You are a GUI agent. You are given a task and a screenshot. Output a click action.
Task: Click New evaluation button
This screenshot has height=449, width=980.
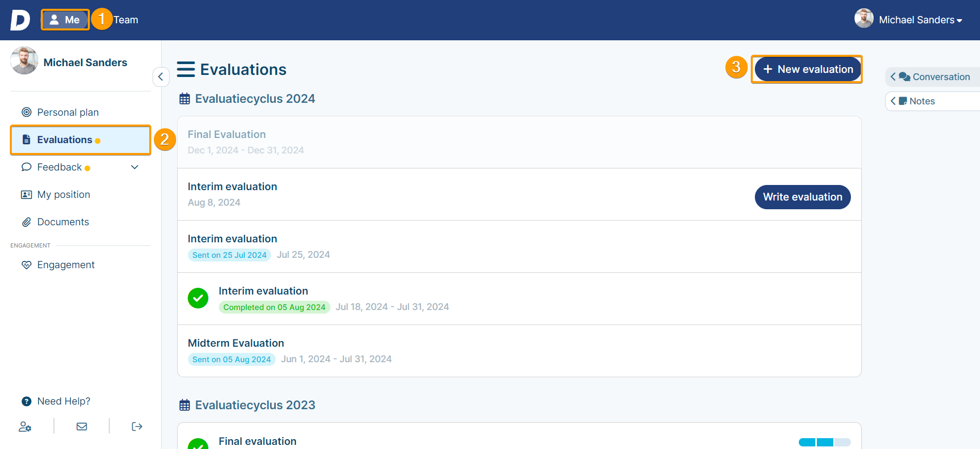808,69
